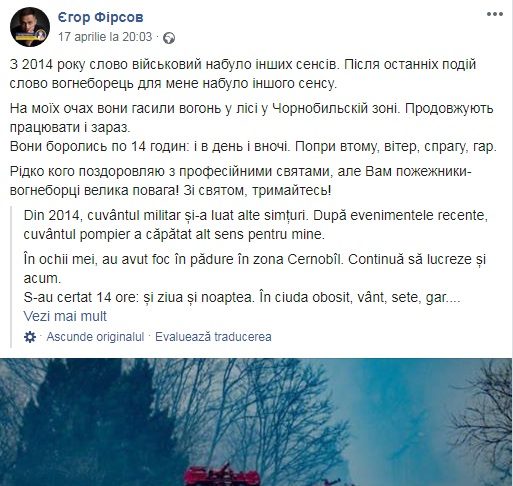The height and width of the screenshot is (486, 513).
Task: Click translated line S-au certat 14 ore
Action: 242,297
